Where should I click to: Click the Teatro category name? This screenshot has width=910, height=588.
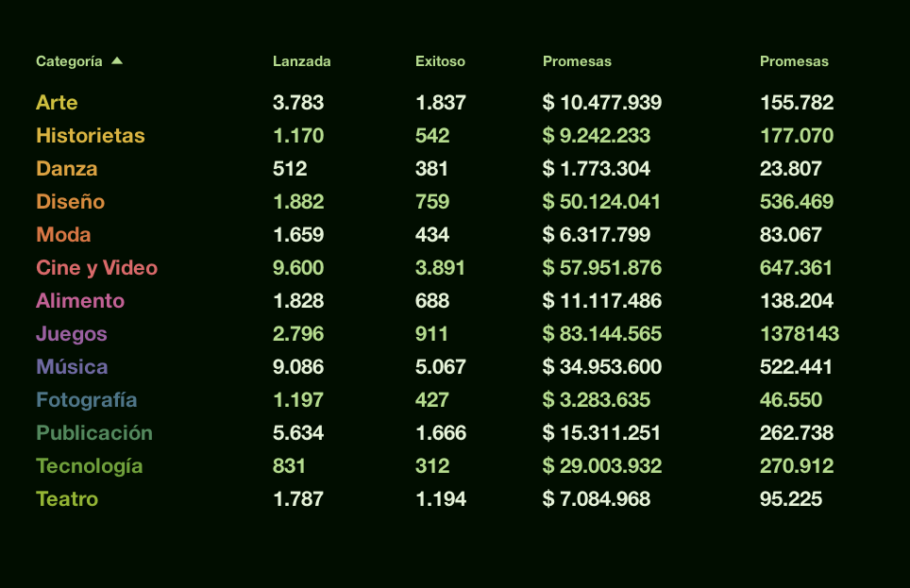click(66, 499)
